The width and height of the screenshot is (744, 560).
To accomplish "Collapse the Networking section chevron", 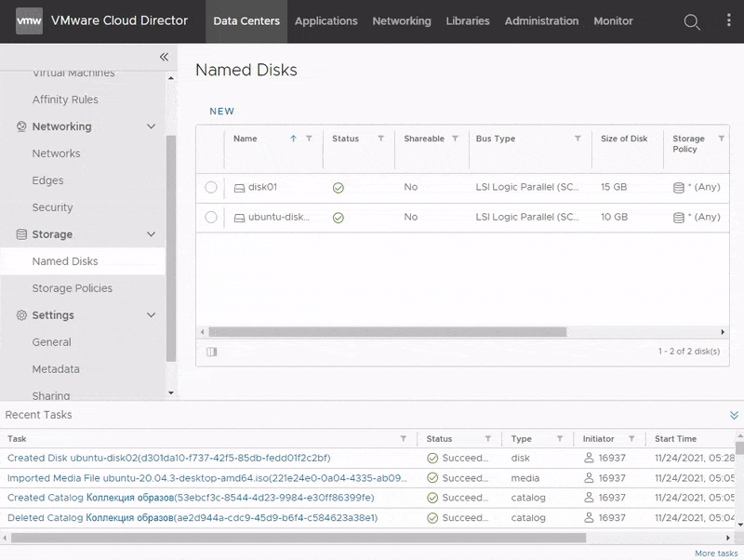I will pos(151,127).
